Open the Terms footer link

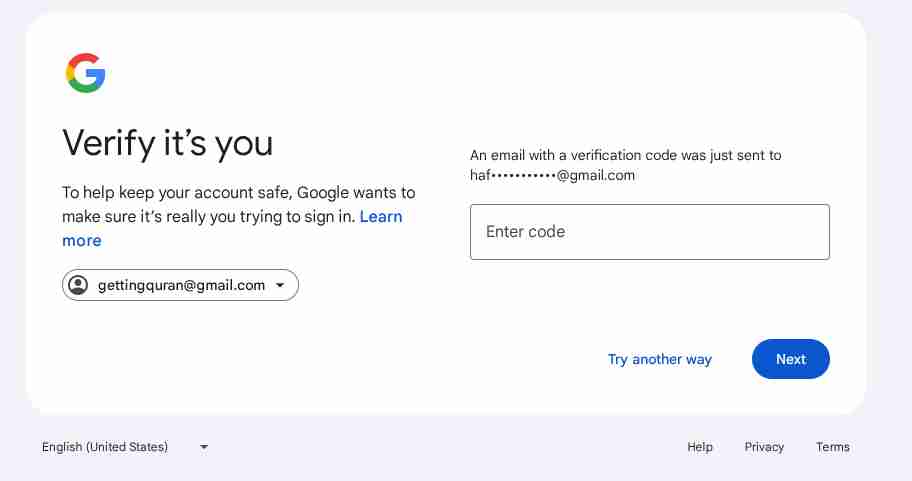point(832,447)
